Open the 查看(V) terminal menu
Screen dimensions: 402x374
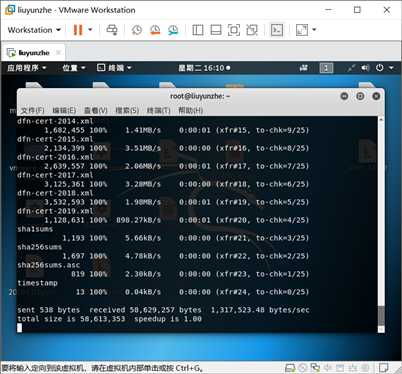click(x=96, y=110)
